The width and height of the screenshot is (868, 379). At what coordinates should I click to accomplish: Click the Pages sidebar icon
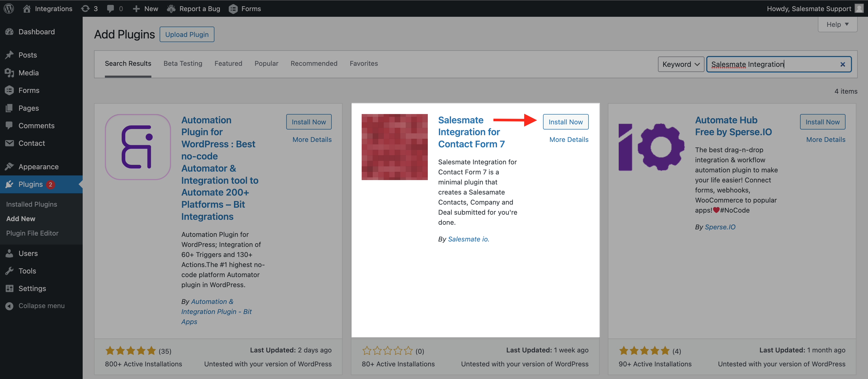[x=10, y=108]
